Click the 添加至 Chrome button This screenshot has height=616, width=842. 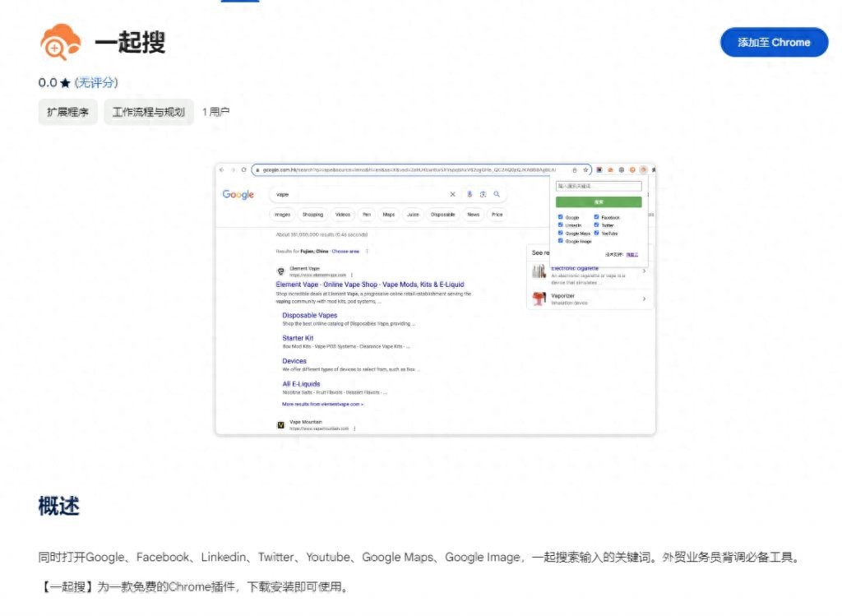point(774,43)
